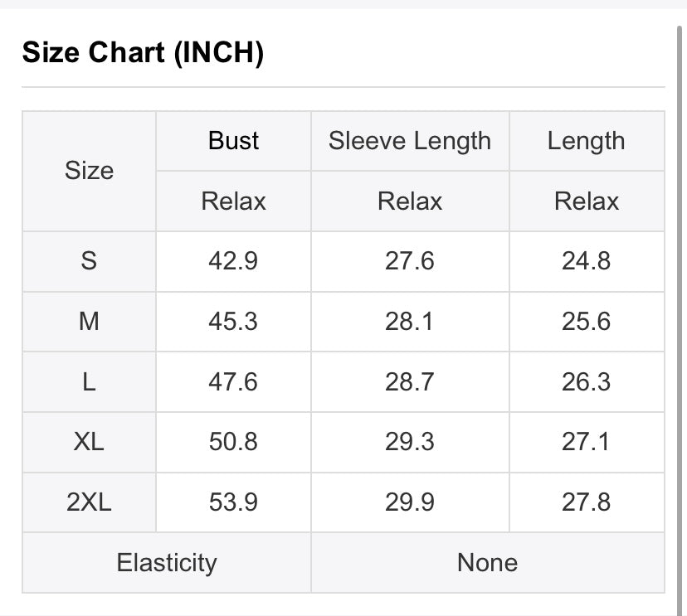Select the Bust column header
The width and height of the screenshot is (687, 616).
point(233,141)
